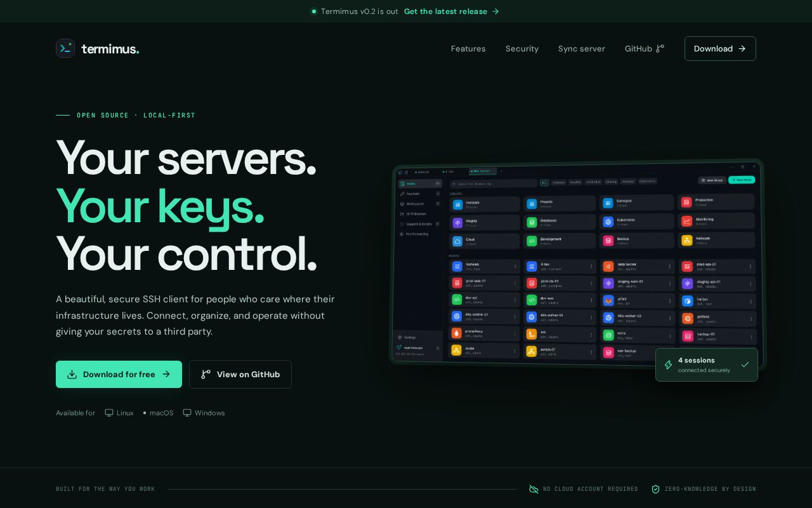This screenshot has height=508, width=812.
Task: Click the New Group button in app preview
Action: pos(712,180)
